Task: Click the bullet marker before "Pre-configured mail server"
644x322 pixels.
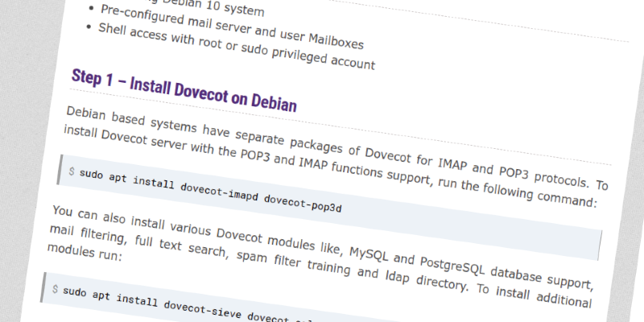Action: click(90, 10)
